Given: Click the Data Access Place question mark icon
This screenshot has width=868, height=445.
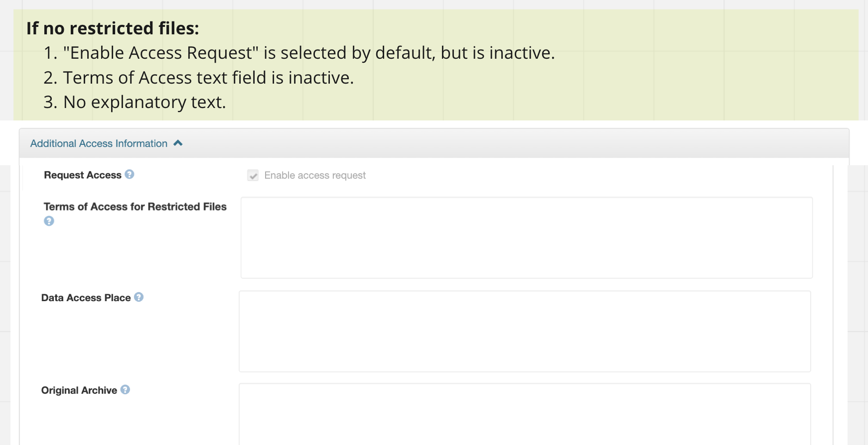Looking at the screenshot, I should 139,297.
